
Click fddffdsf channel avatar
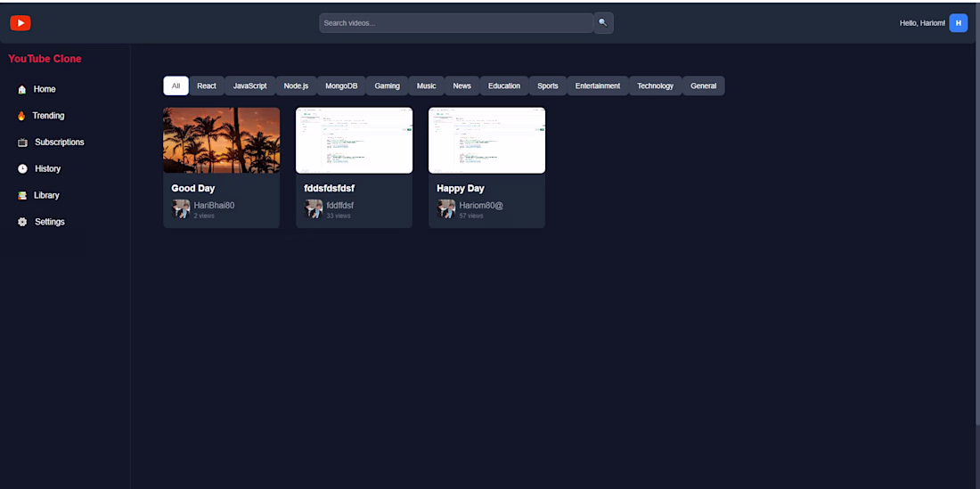(x=313, y=208)
